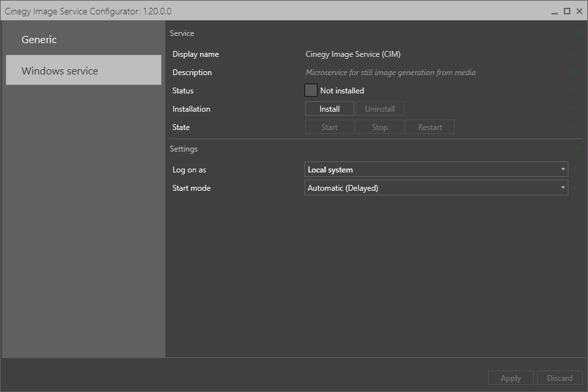Click the 'Status' label
588x392 pixels.
(183, 91)
